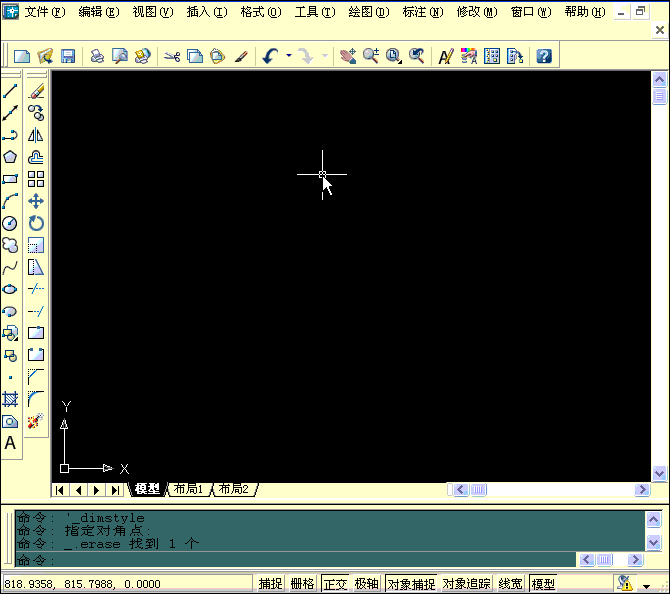This screenshot has width=670, height=594.
Task: Open the 视图(V) menu
Action: point(153,12)
